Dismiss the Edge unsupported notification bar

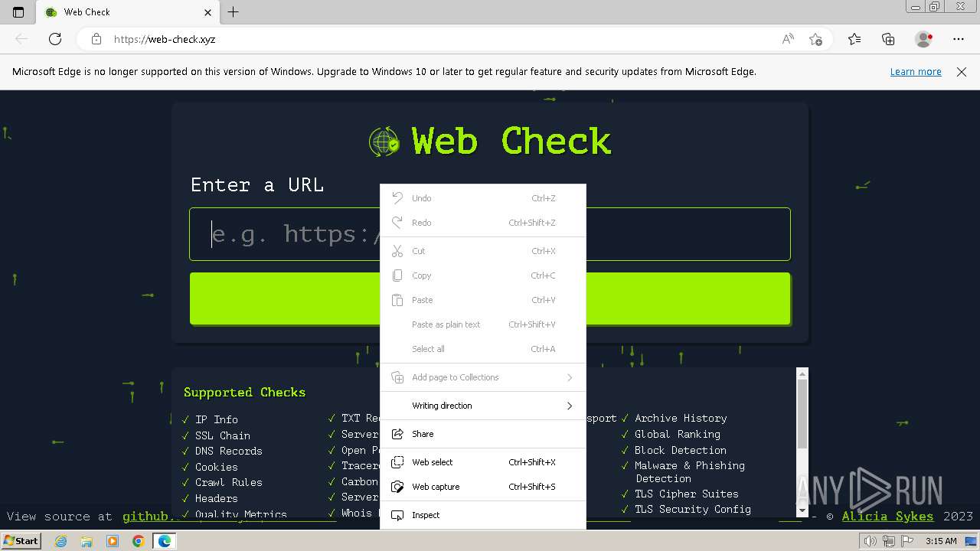[x=962, y=72]
